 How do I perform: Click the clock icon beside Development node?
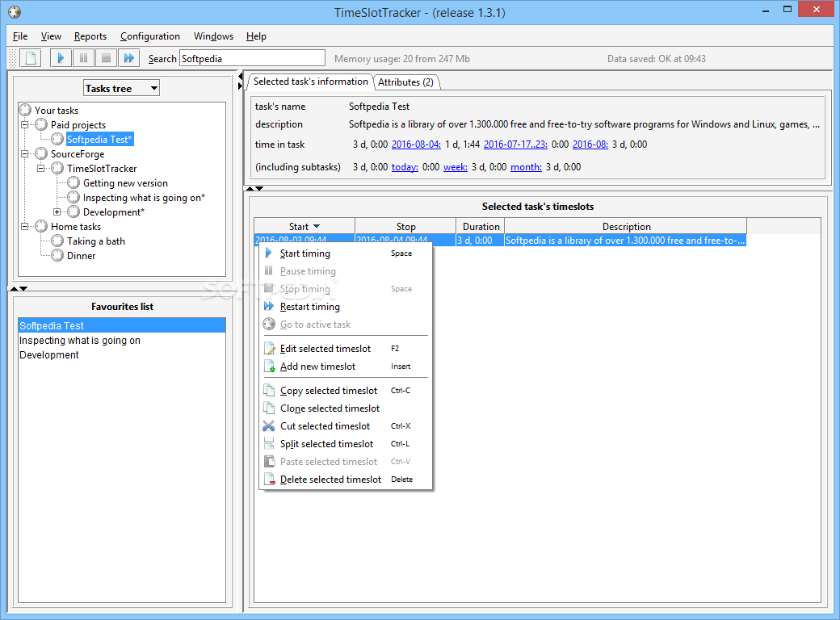pos(73,212)
